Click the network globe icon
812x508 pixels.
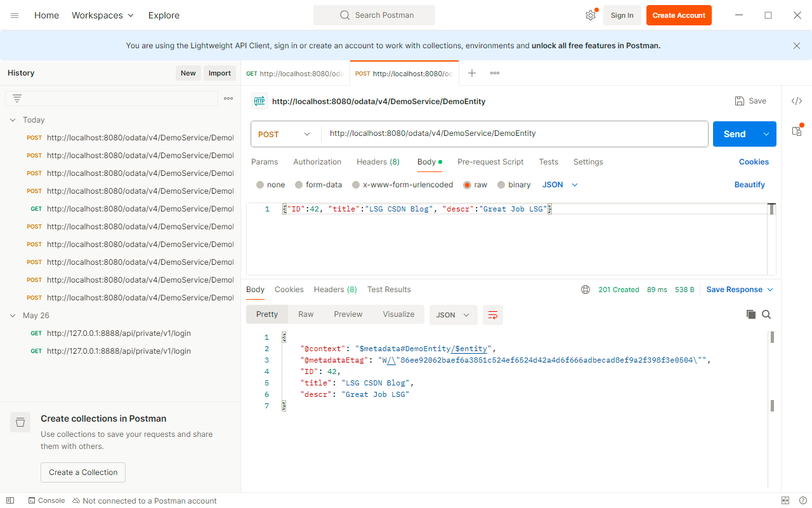586,290
